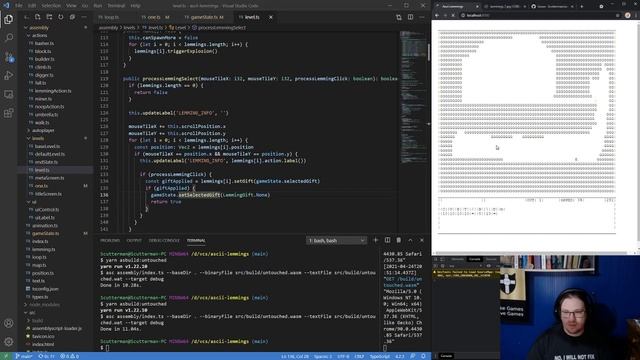The width and height of the screenshot is (640, 360).
Task: Open the Accounts menu icon
Action: coord(9,323)
